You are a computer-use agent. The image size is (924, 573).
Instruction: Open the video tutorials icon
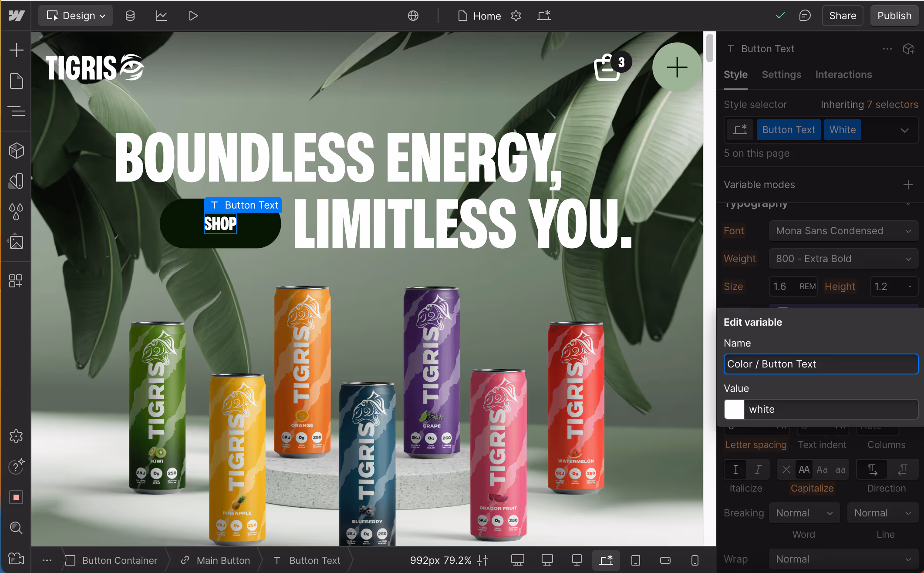[16, 558]
